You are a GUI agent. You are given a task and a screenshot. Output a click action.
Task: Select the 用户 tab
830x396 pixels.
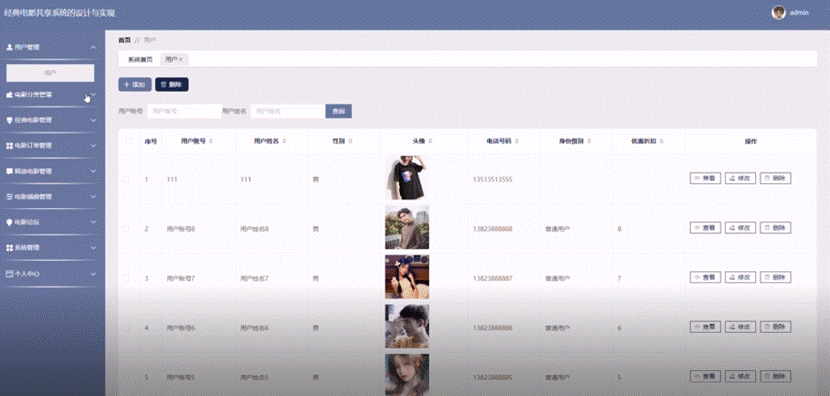[x=174, y=60]
